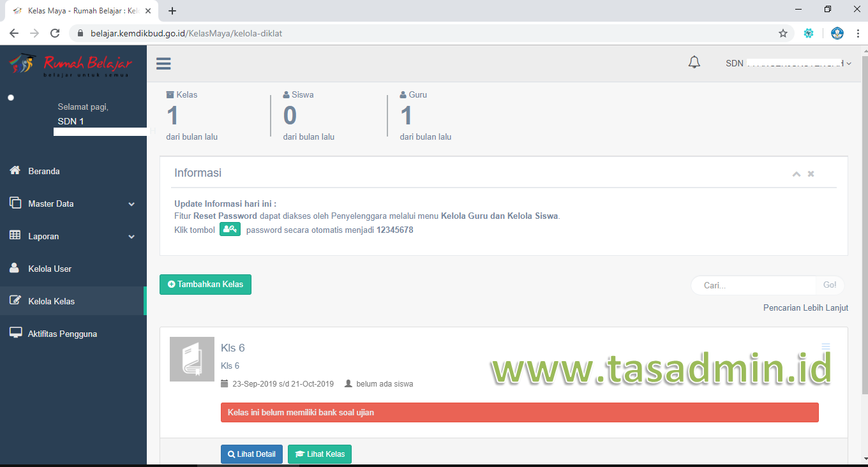Open a new browser tab

click(x=172, y=11)
